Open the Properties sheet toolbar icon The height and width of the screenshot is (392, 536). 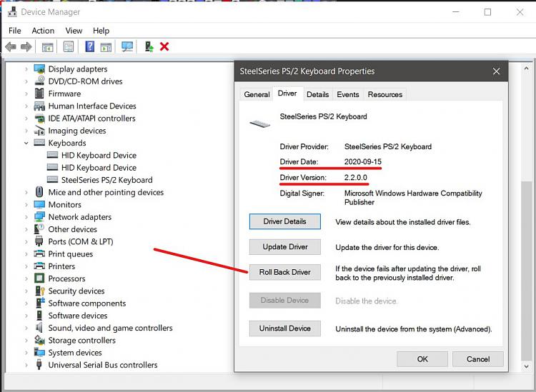tap(69, 46)
